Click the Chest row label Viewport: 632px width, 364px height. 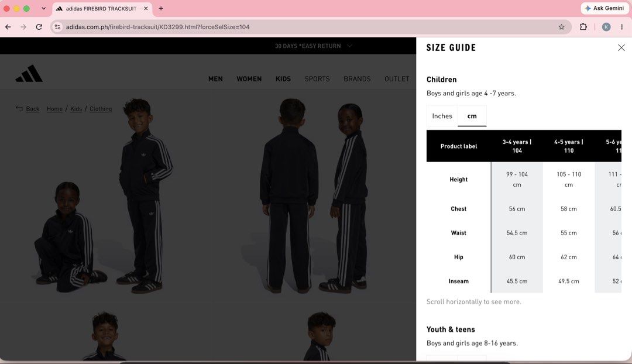click(459, 209)
